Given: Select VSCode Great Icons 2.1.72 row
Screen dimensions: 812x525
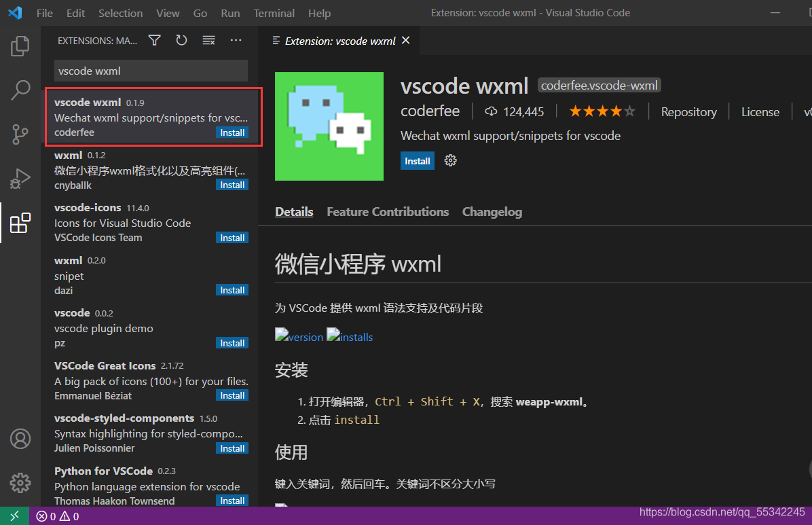Looking at the screenshot, I should (x=151, y=380).
